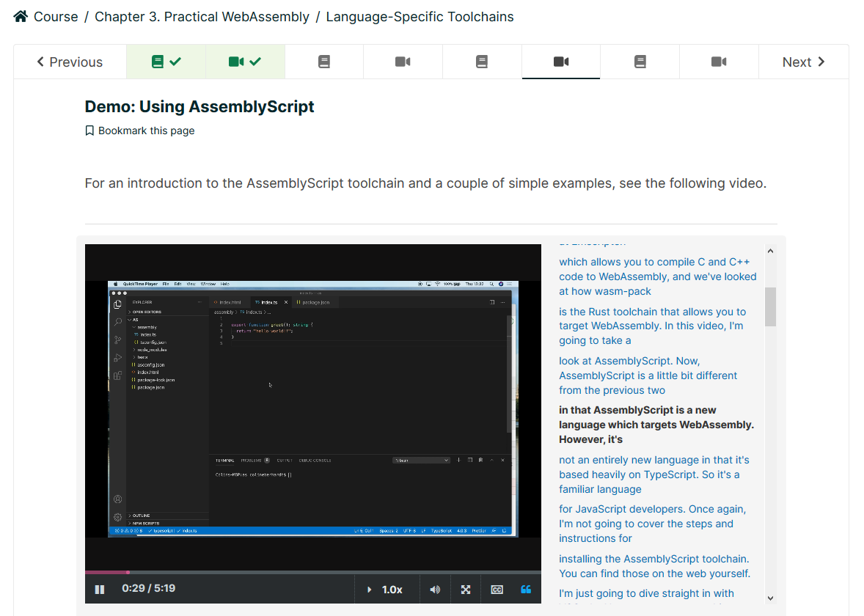The image size is (864, 616).
Task: Select the highlighted 'in that AssemblyScript is a new' line
Action: coord(656,425)
